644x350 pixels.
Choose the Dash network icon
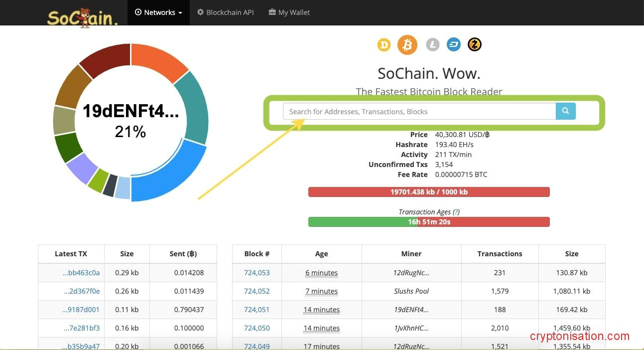(453, 45)
